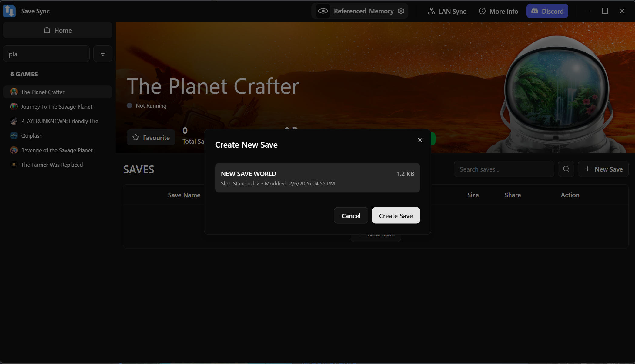The width and height of the screenshot is (635, 364).
Task: Maximize the Save Sync window
Action: [x=605, y=11]
